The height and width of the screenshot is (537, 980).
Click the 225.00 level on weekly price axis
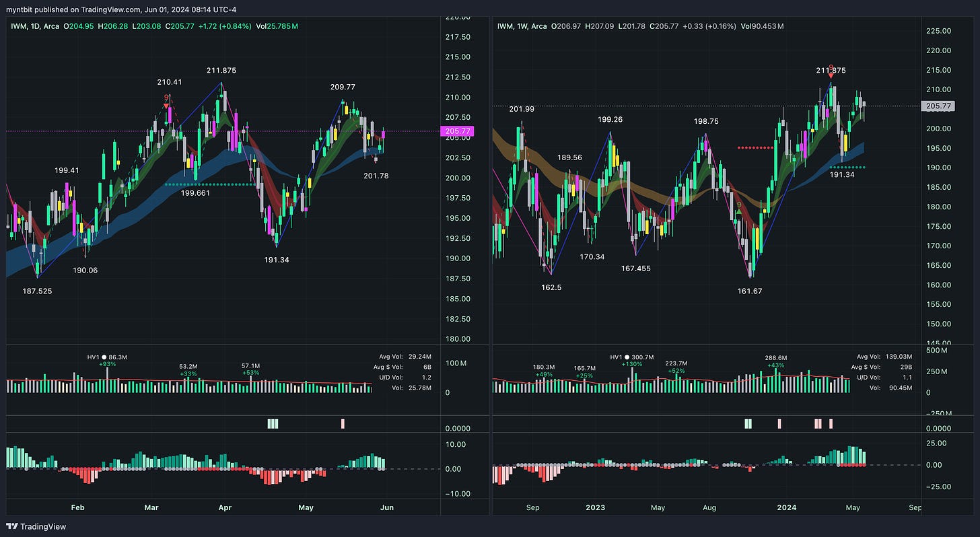(x=938, y=31)
